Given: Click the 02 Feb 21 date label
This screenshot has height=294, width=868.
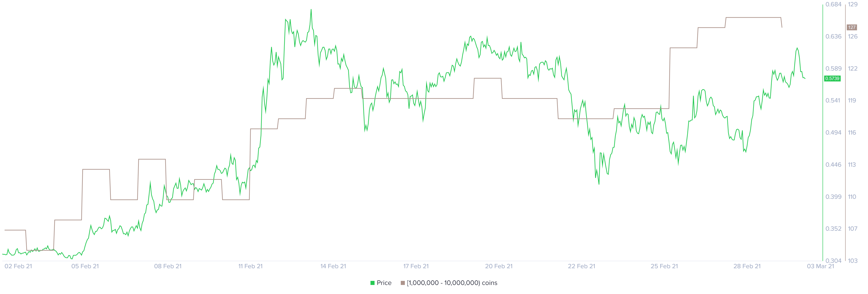Looking at the screenshot, I should 18,266.
